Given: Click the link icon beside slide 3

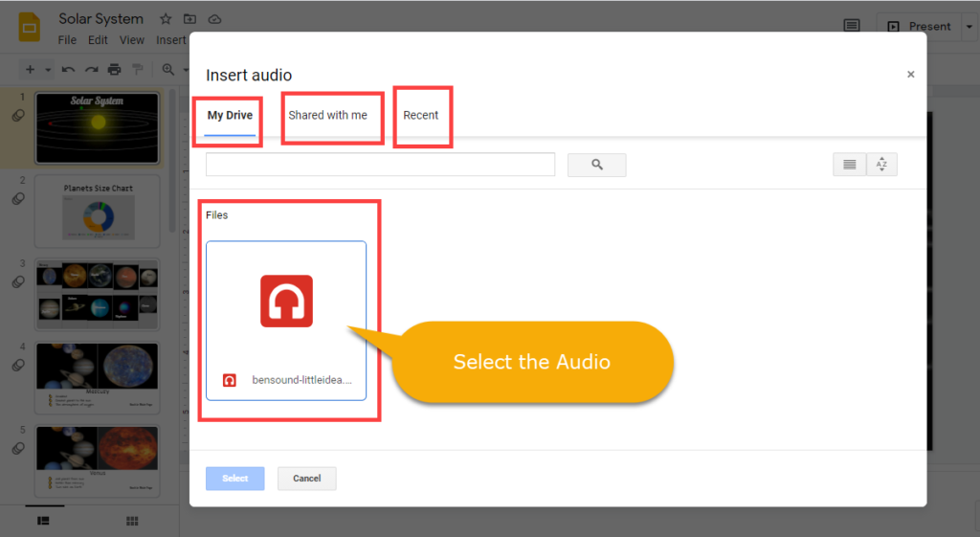Looking at the screenshot, I should 18,282.
